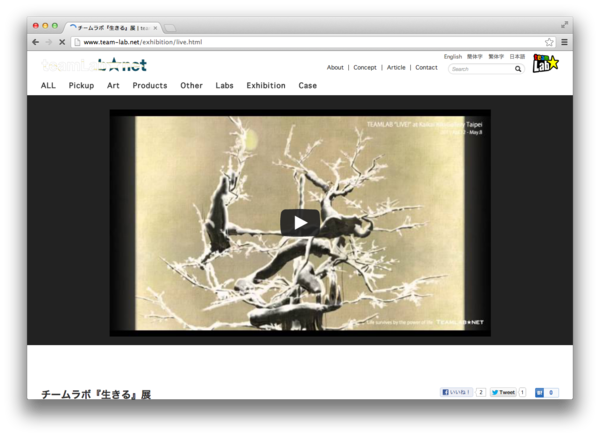Switch site language to 繁体字

pyautogui.click(x=496, y=57)
